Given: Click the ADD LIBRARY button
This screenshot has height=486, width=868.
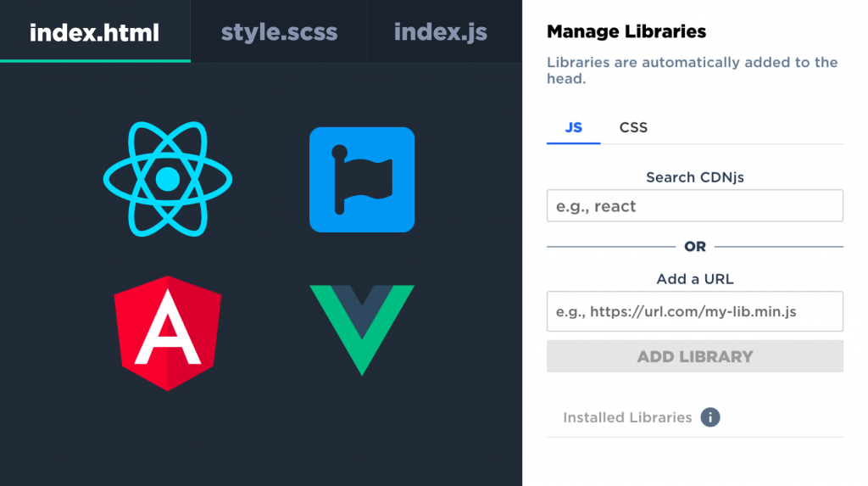Looking at the screenshot, I should pos(695,356).
